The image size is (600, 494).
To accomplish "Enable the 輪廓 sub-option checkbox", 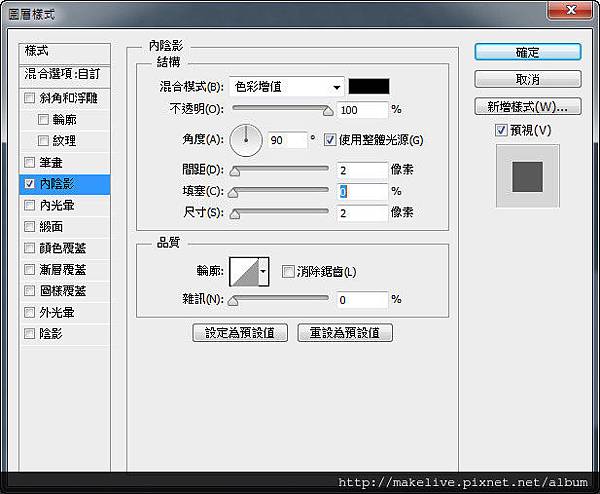I will [x=43, y=119].
